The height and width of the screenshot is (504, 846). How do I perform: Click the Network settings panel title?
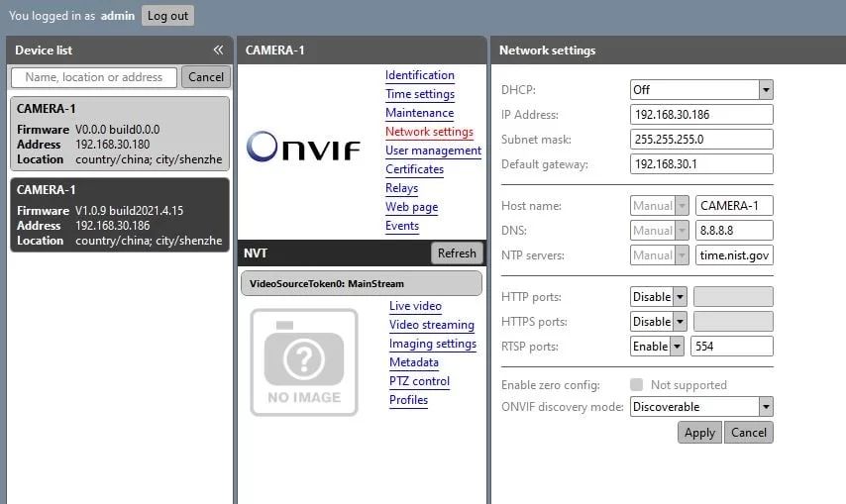547,50
